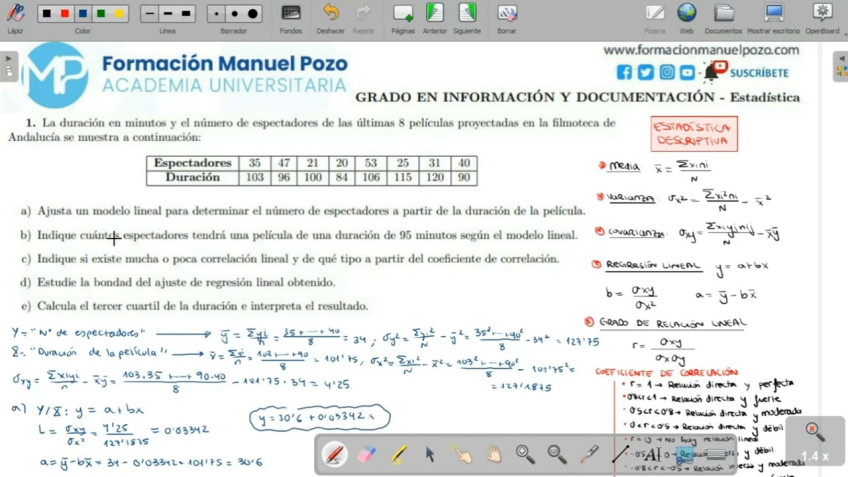Click the 1.4 x zoom level indicator
Image resolution: width=848 pixels, height=477 pixels.
(x=815, y=456)
